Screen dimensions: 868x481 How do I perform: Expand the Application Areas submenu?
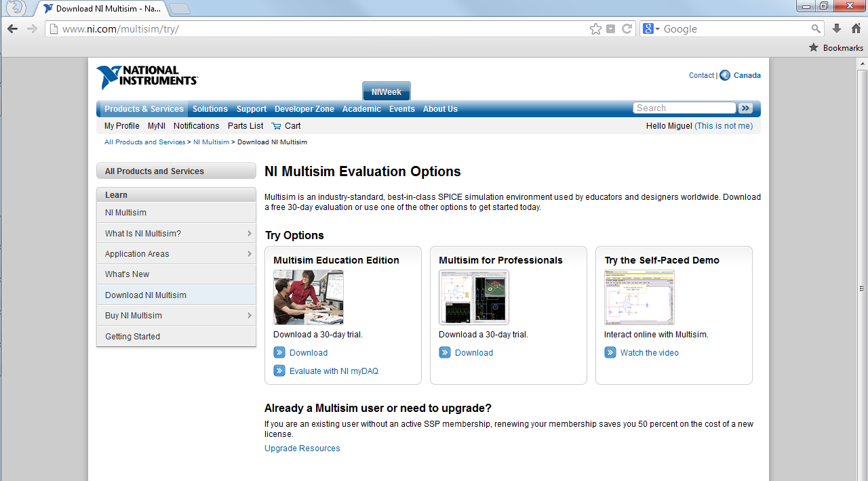[250, 254]
